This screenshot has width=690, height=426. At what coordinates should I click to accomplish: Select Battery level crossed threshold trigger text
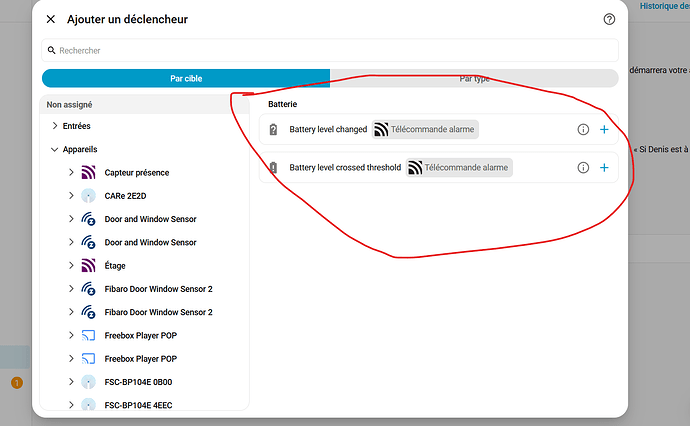pos(345,168)
